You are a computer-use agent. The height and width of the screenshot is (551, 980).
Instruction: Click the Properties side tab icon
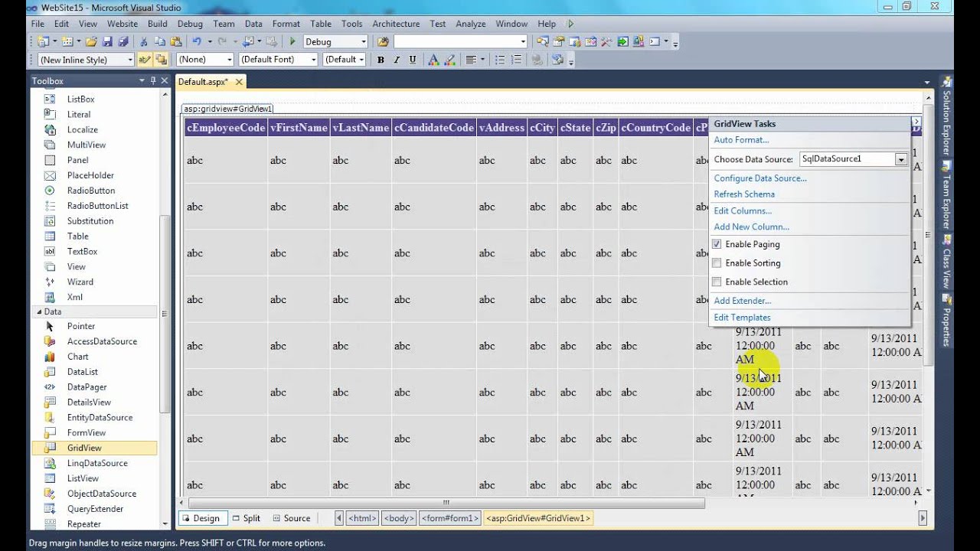tap(946, 299)
